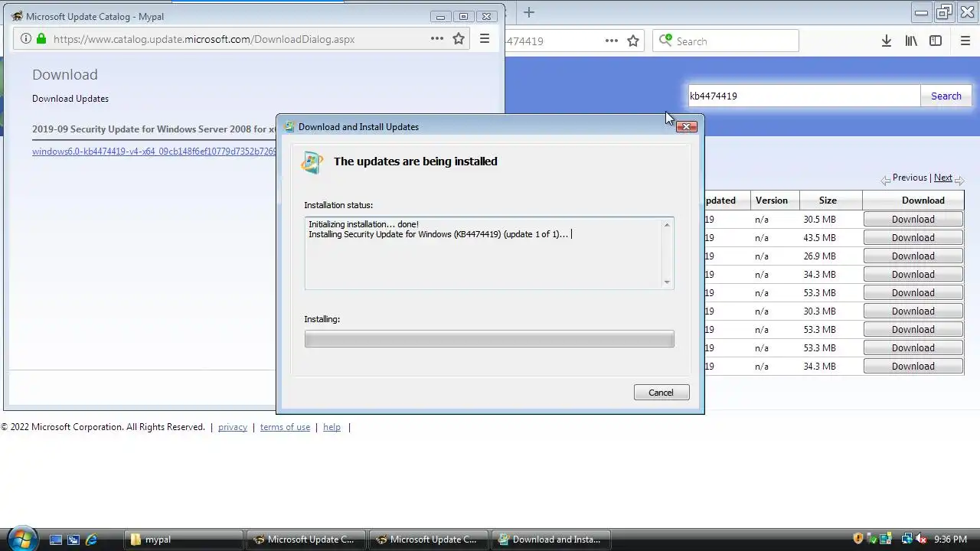Click the search engine magnifier icon

665,41
